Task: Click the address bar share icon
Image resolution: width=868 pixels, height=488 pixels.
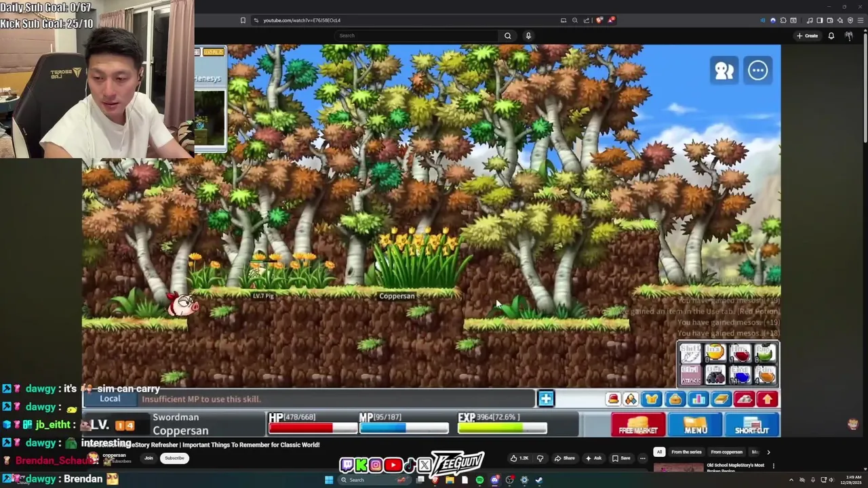Action: tap(587, 20)
